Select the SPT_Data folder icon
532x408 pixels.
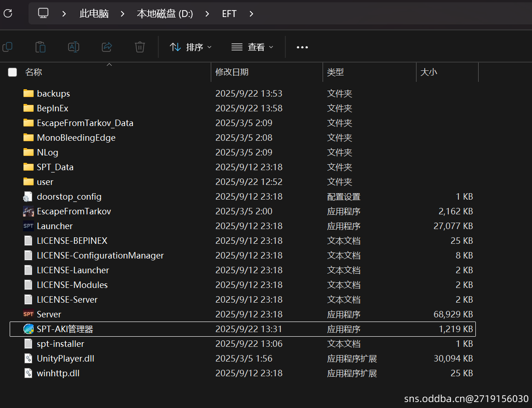click(29, 167)
